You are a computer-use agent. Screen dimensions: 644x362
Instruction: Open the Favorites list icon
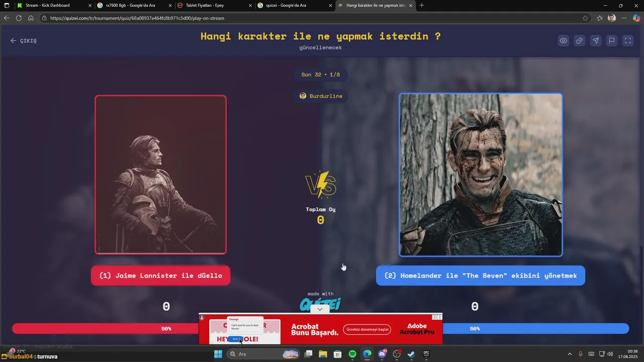[x=600, y=18]
